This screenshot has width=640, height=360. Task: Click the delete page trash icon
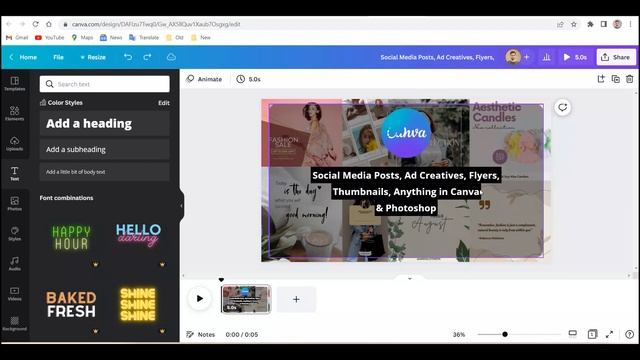(x=630, y=79)
